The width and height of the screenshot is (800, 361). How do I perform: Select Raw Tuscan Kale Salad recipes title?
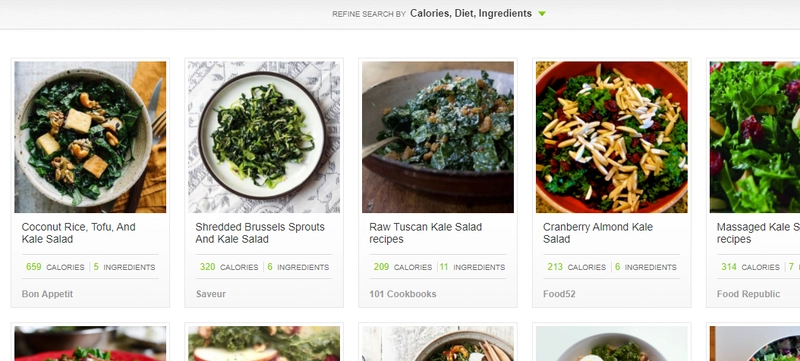426,233
